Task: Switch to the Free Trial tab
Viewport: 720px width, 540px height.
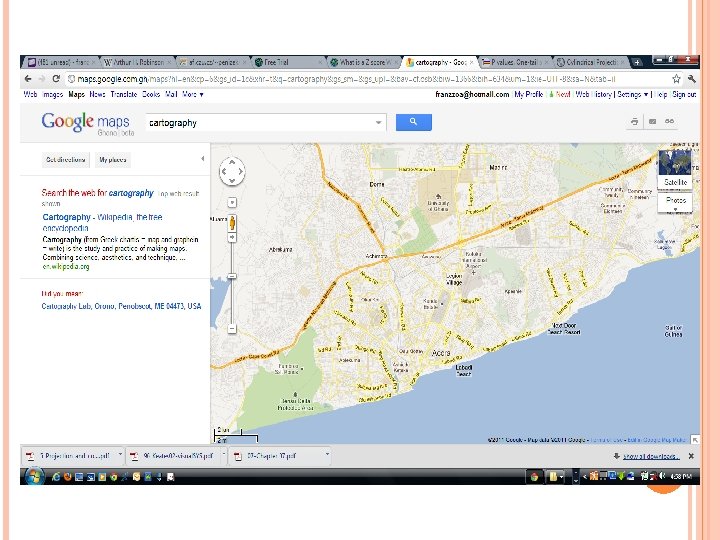Action: click(x=287, y=62)
